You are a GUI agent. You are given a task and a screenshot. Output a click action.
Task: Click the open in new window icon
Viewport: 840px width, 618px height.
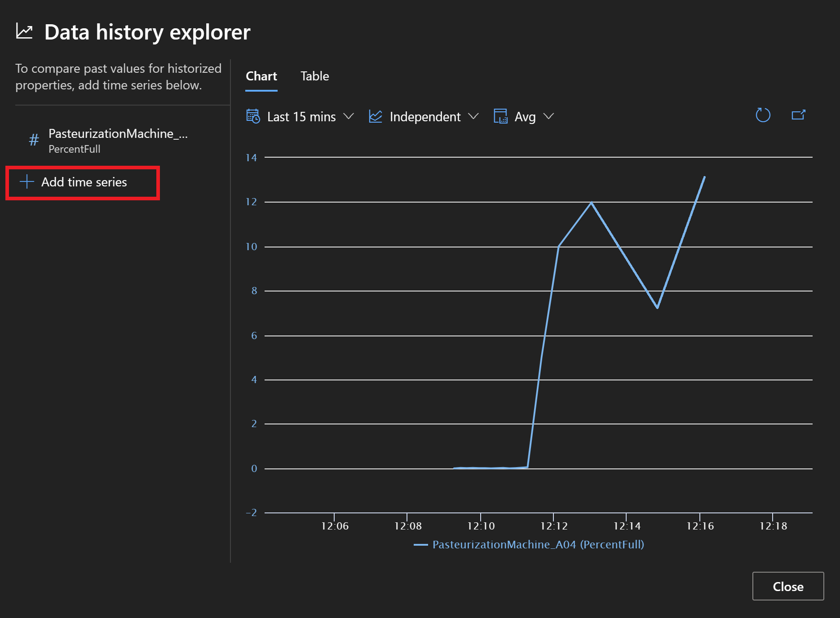798,115
